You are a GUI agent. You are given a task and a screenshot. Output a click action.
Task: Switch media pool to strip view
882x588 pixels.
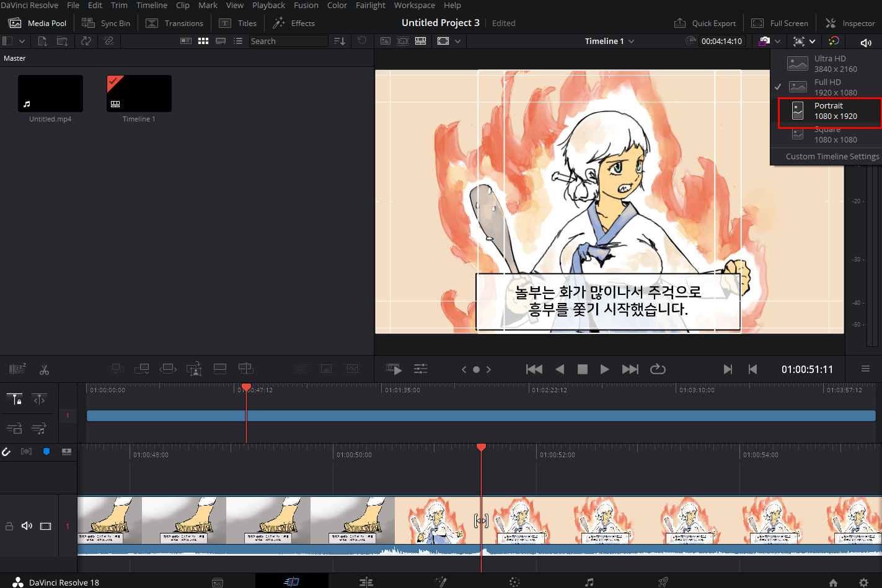pyautogui.click(x=221, y=41)
